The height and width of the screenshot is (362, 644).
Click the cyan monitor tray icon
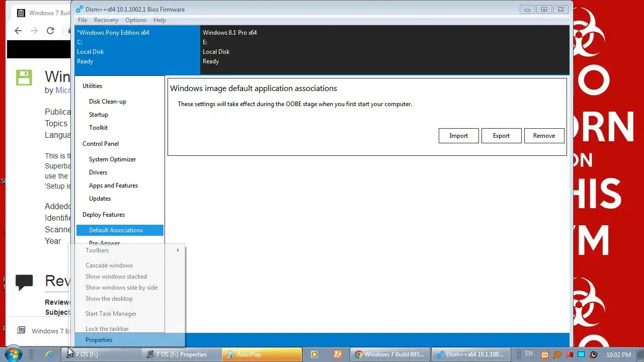[582, 354]
